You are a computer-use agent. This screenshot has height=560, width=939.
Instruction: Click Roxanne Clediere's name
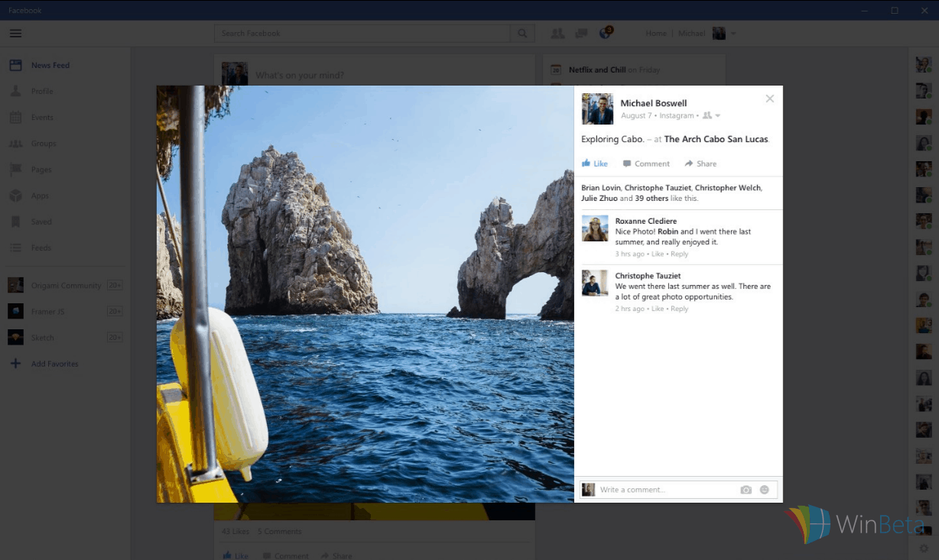coord(646,222)
